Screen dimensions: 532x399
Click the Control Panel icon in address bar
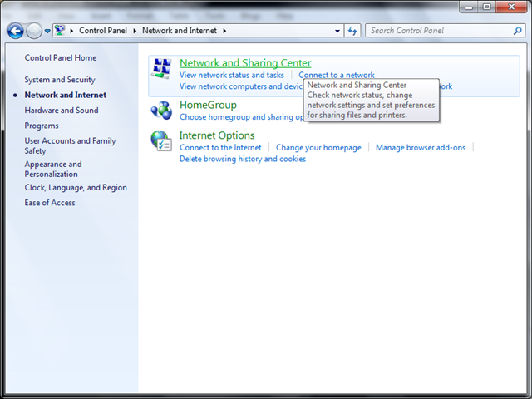tap(60, 31)
